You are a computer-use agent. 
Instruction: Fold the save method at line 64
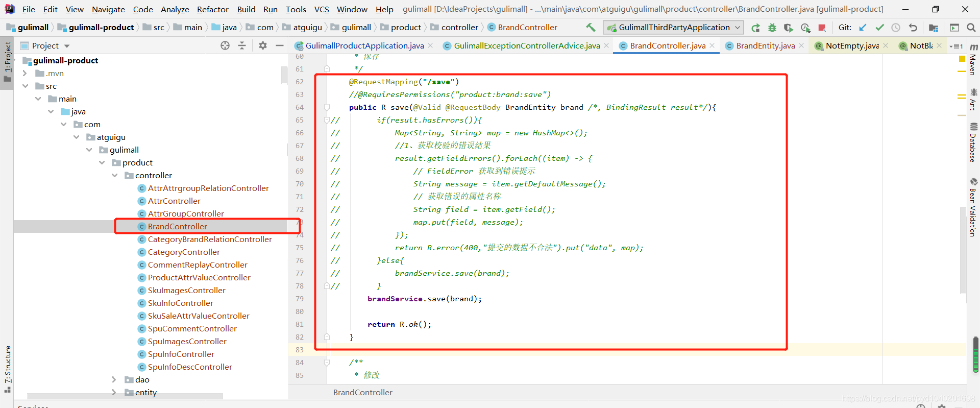[x=327, y=108]
